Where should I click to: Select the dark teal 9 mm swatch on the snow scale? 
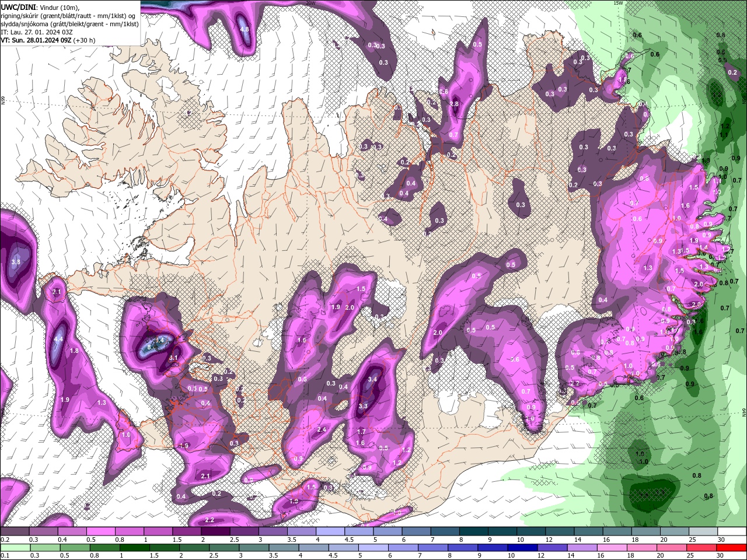click(502, 531)
